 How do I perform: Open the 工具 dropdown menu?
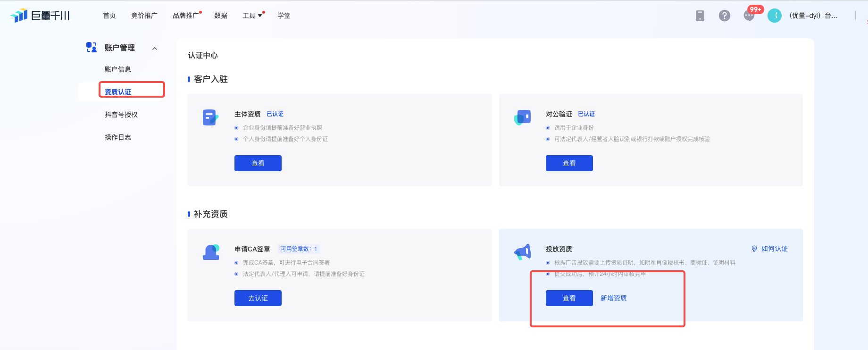[252, 16]
